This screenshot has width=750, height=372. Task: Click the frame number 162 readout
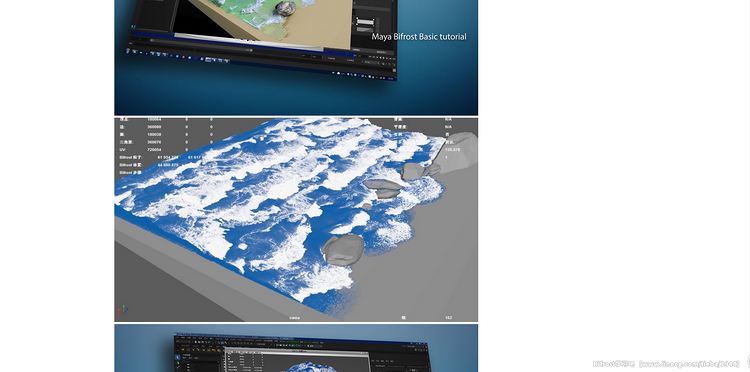[449, 317]
